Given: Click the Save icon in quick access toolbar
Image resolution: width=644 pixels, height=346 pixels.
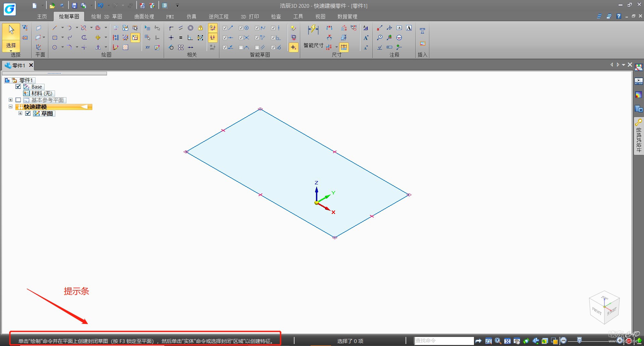Looking at the screenshot, I should 74,6.
